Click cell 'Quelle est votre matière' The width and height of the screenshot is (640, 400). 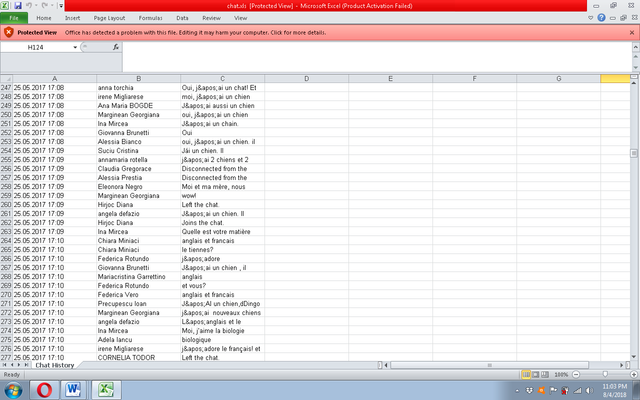point(222,231)
